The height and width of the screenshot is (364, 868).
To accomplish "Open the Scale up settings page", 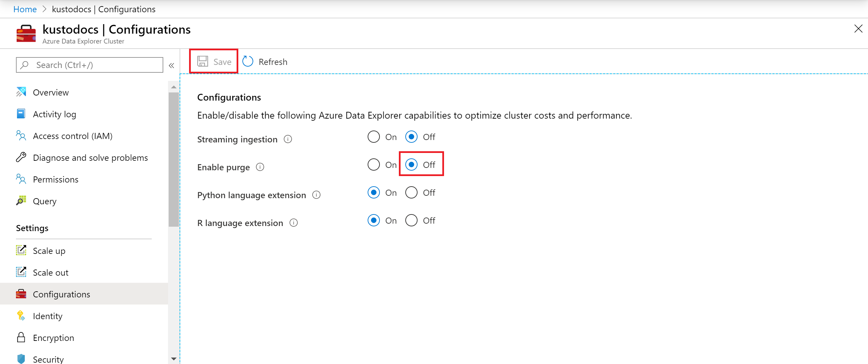I will pos(49,251).
